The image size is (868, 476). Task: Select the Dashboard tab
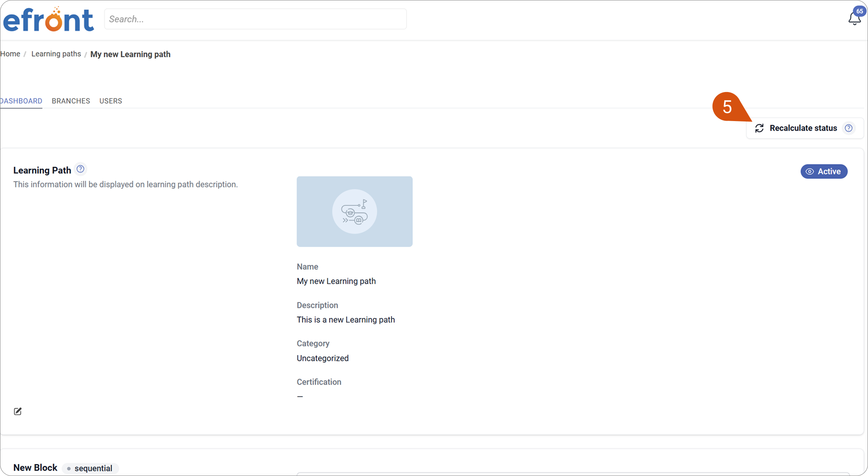click(21, 101)
